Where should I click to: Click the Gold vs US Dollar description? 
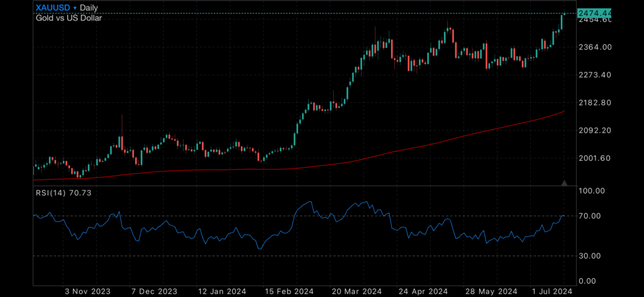pyautogui.click(x=69, y=18)
